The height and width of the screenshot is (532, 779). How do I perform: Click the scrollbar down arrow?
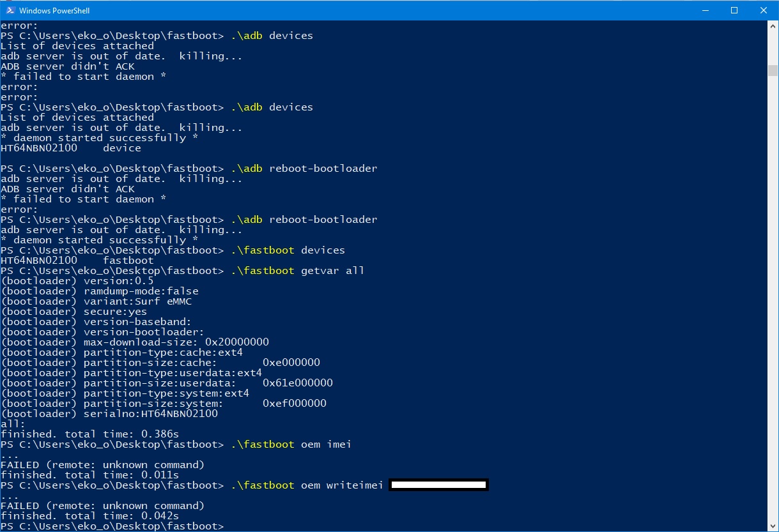point(773,526)
